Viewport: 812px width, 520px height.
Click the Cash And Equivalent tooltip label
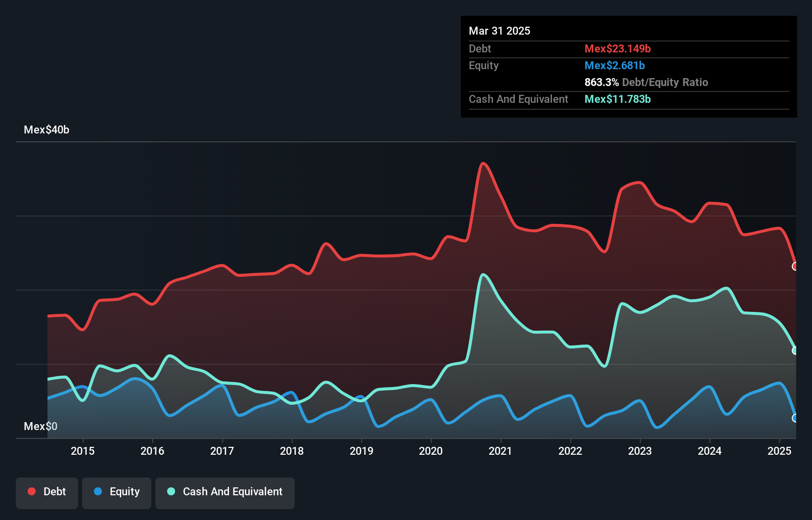[518, 99]
